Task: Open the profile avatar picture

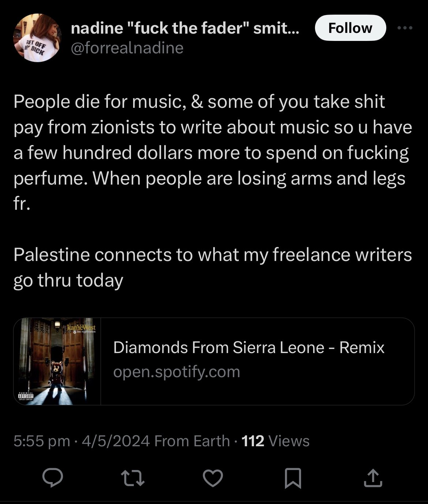Action: coord(37,38)
